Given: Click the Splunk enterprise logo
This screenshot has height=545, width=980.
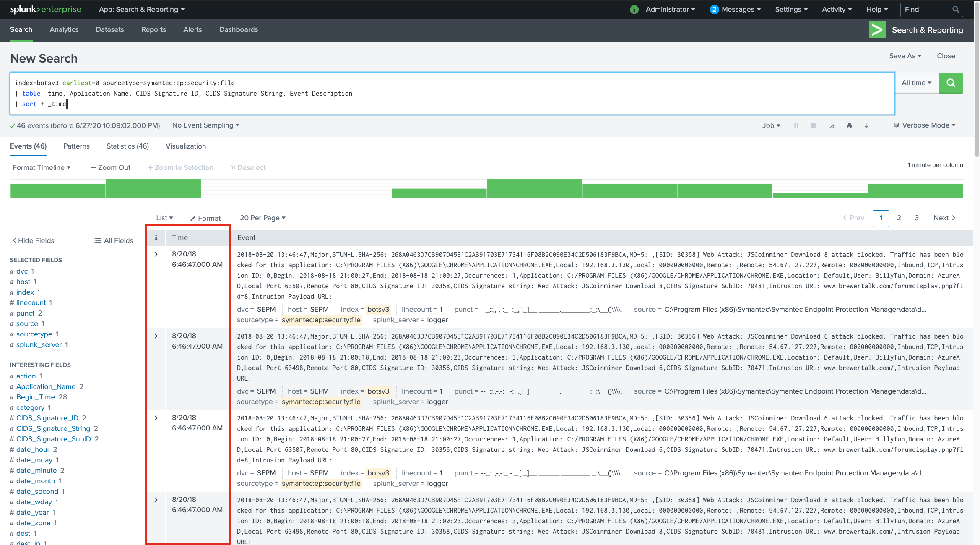Looking at the screenshot, I should (x=46, y=9).
